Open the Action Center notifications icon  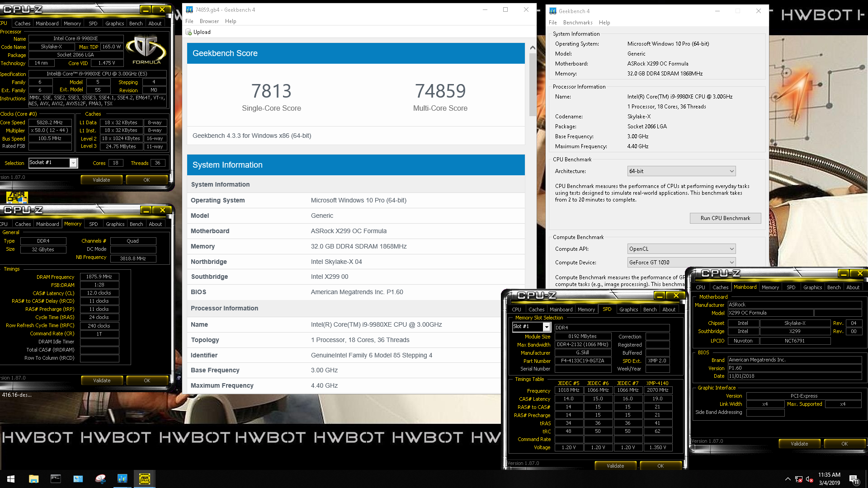point(854,479)
